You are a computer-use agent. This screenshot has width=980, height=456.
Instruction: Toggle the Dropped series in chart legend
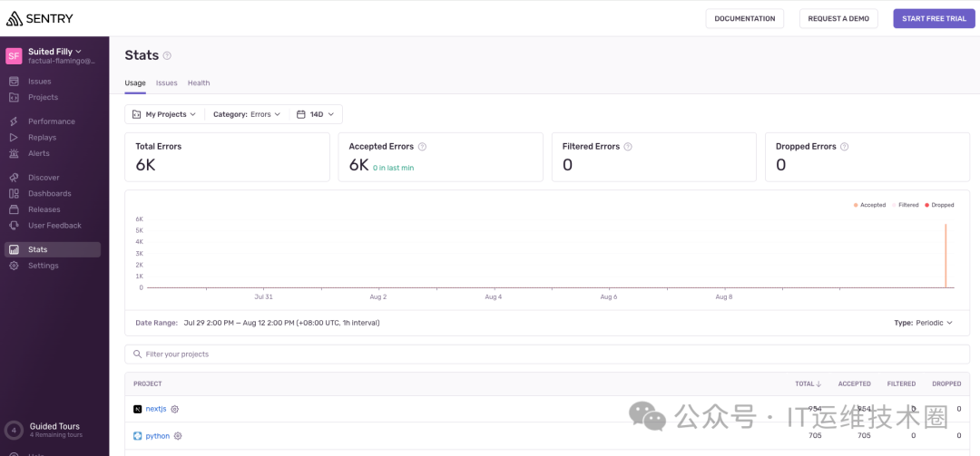click(x=939, y=205)
